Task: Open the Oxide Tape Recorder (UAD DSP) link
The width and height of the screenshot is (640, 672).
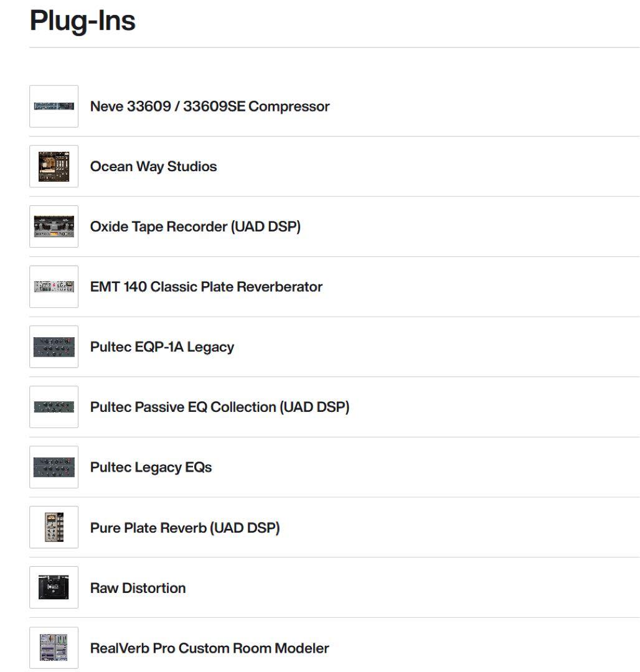Action: (x=195, y=226)
